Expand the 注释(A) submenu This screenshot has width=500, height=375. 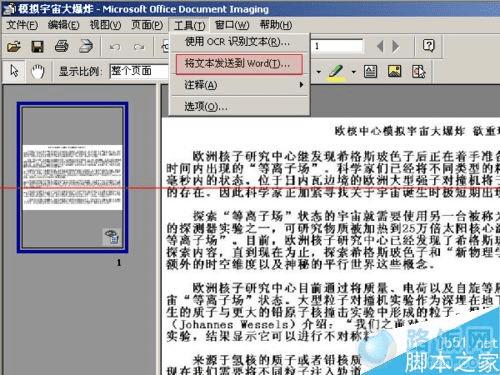tap(240, 85)
